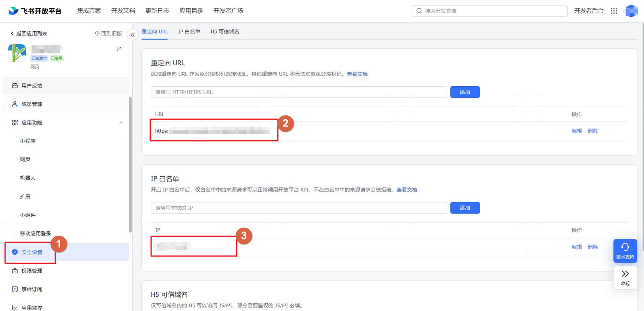The image size is (644, 311).
Task: Click the search magnifier icon
Action: [x=419, y=11]
